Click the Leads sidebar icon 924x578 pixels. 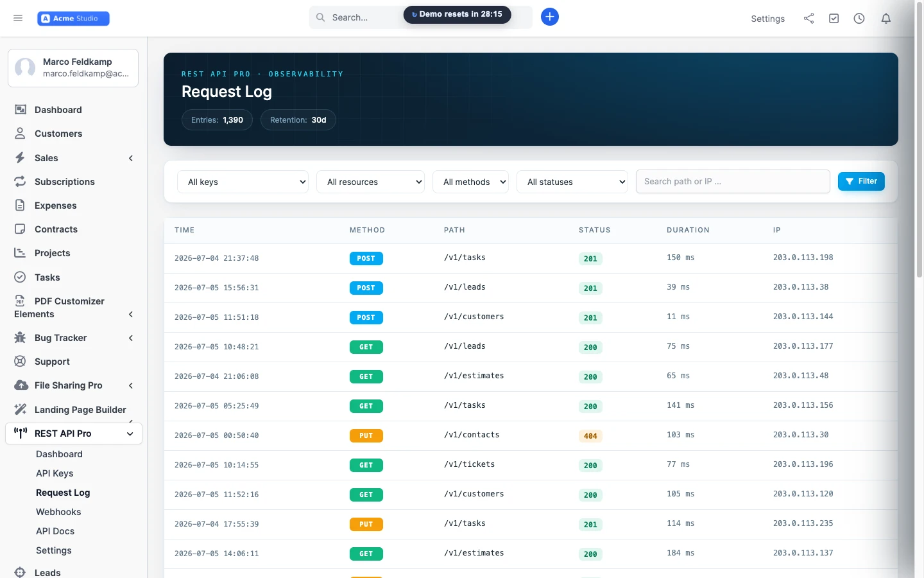point(21,572)
